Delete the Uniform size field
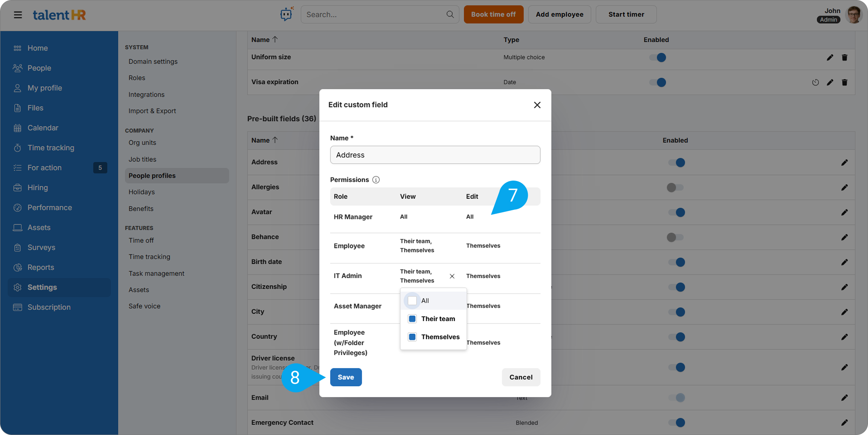The image size is (868, 435). [845, 57]
